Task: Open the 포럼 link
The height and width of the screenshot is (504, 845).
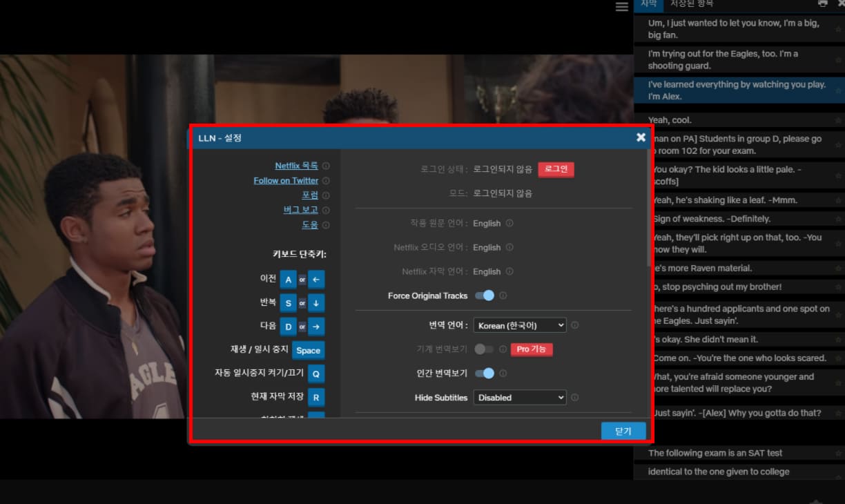Action: pos(310,195)
